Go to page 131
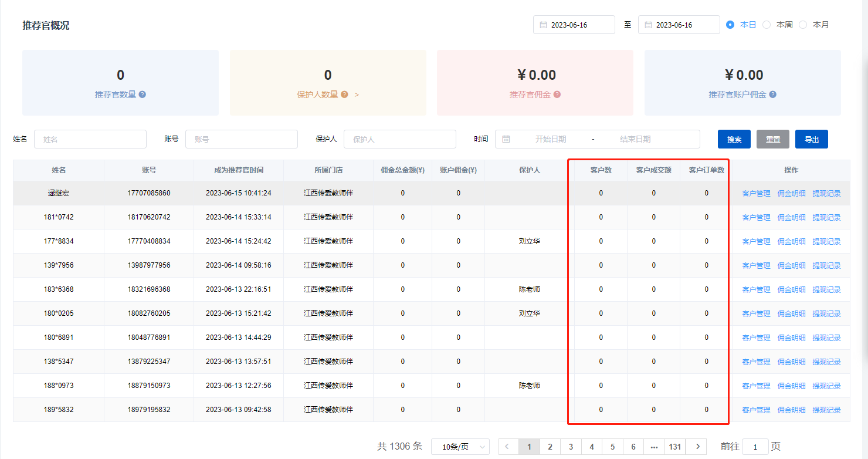Image resolution: width=868 pixels, height=459 pixels. pos(675,447)
